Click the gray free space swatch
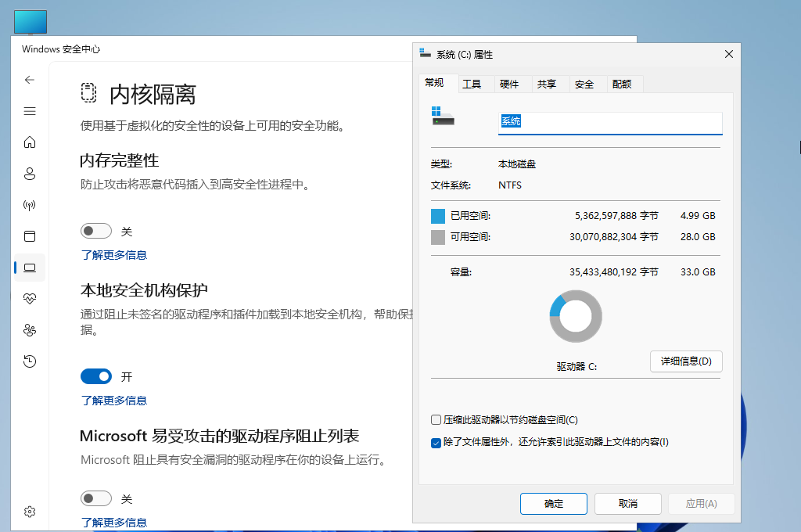The height and width of the screenshot is (532, 801). pos(438,237)
